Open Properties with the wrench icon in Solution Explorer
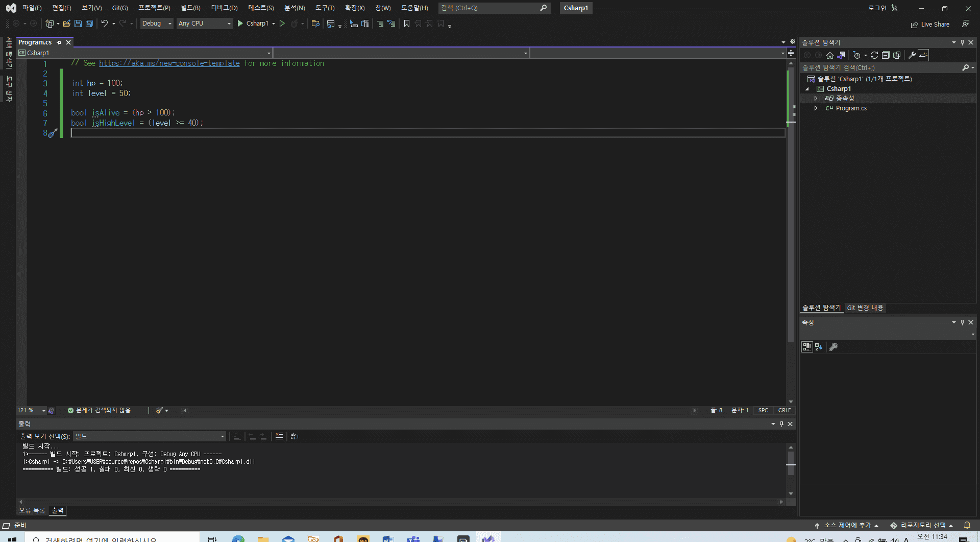This screenshot has width=980, height=542. pyautogui.click(x=912, y=55)
